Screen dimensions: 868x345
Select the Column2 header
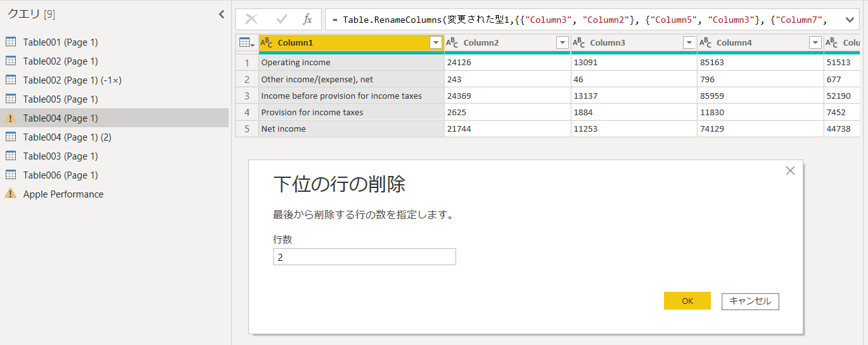tap(507, 42)
